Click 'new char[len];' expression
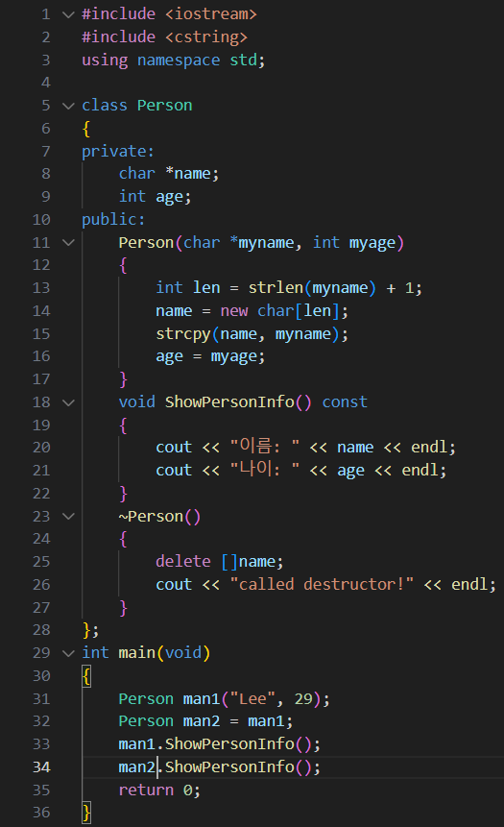The height and width of the screenshot is (827, 504). point(284,311)
